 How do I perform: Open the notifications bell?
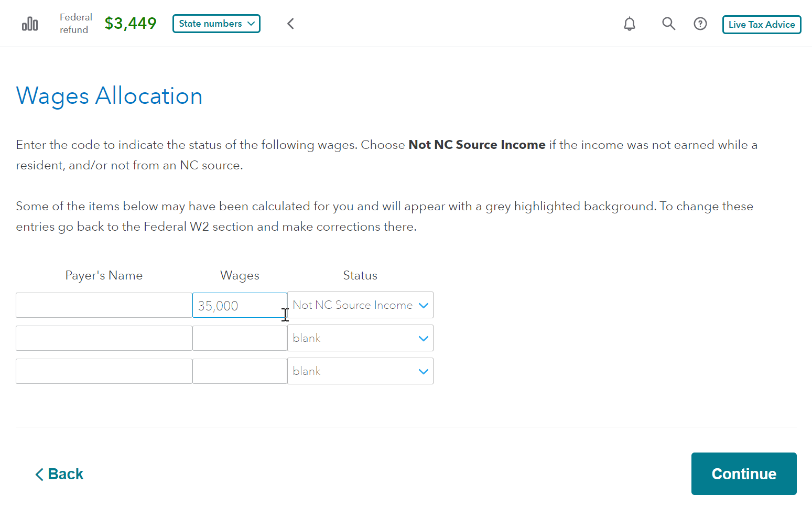[x=630, y=24]
